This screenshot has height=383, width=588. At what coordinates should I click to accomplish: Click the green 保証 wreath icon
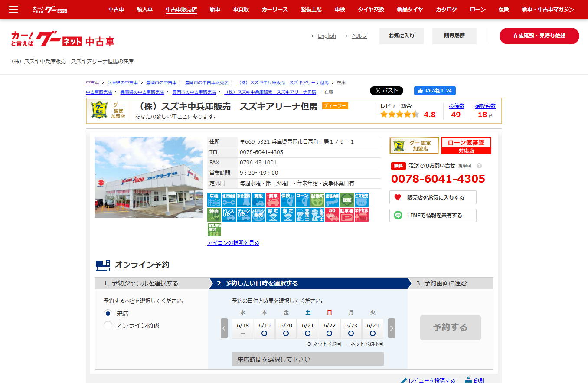click(347, 200)
